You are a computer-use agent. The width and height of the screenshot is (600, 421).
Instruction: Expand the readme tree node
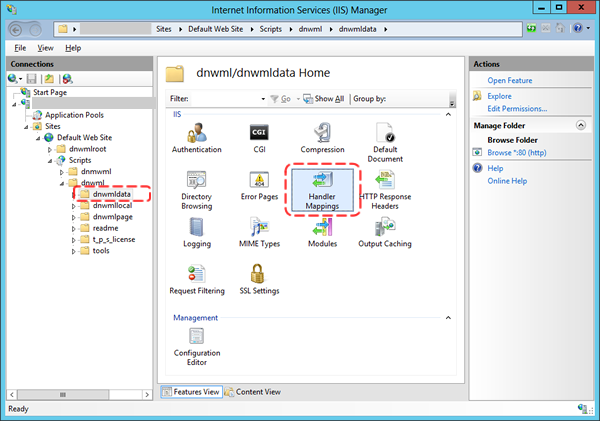[73, 229]
